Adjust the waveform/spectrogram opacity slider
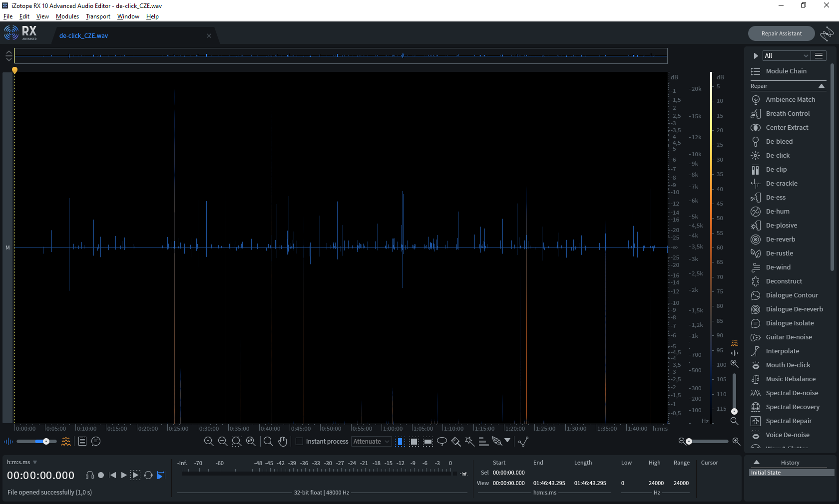 [36, 442]
